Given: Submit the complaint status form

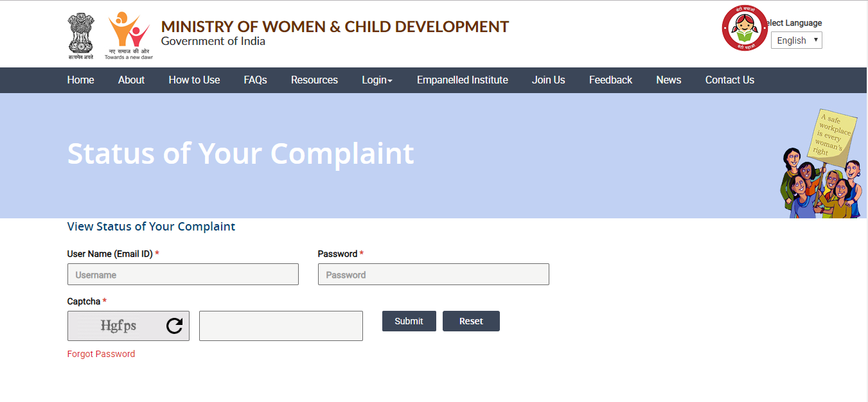Looking at the screenshot, I should (409, 320).
